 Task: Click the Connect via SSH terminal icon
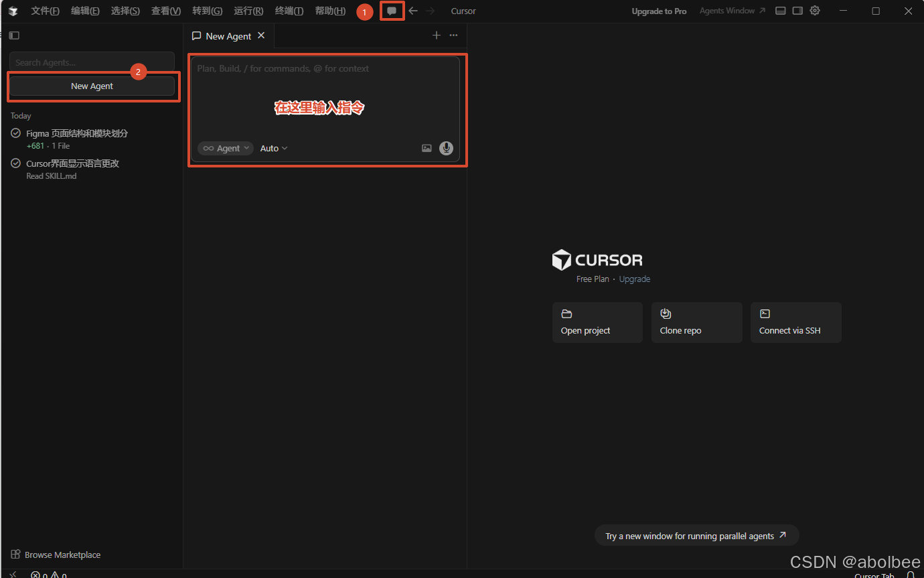coord(765,313)
